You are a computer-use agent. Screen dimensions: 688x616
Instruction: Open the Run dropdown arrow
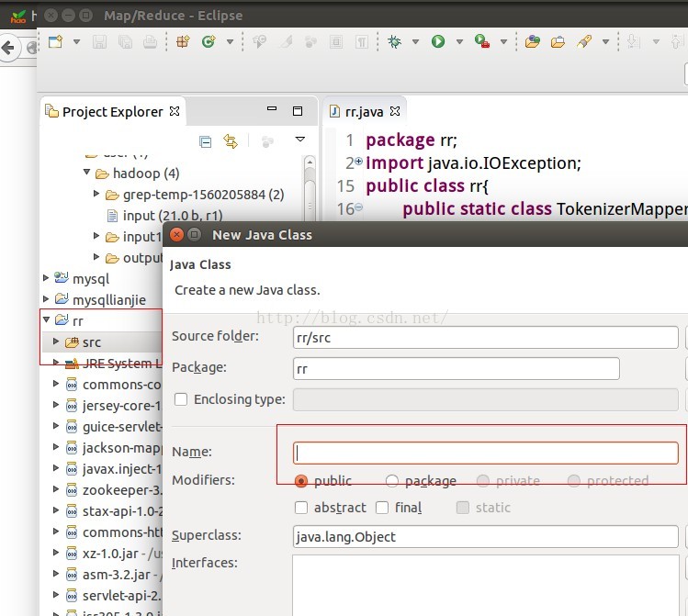coord(459,41)
